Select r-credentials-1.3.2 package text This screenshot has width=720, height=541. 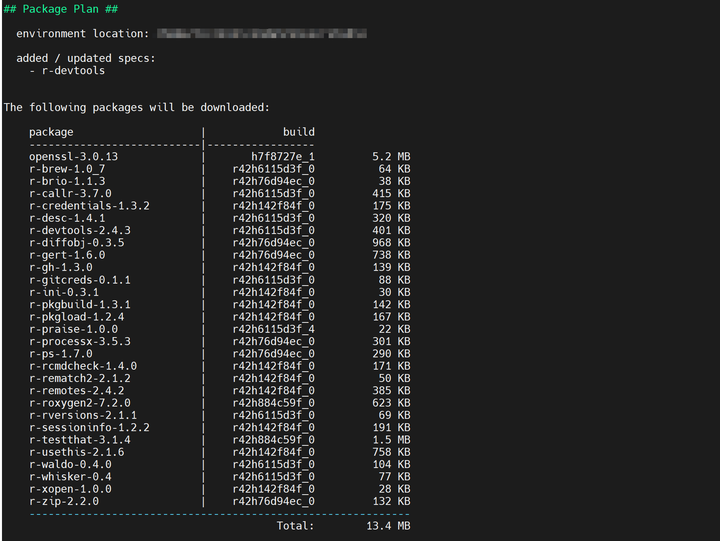[x=90, y=206]
